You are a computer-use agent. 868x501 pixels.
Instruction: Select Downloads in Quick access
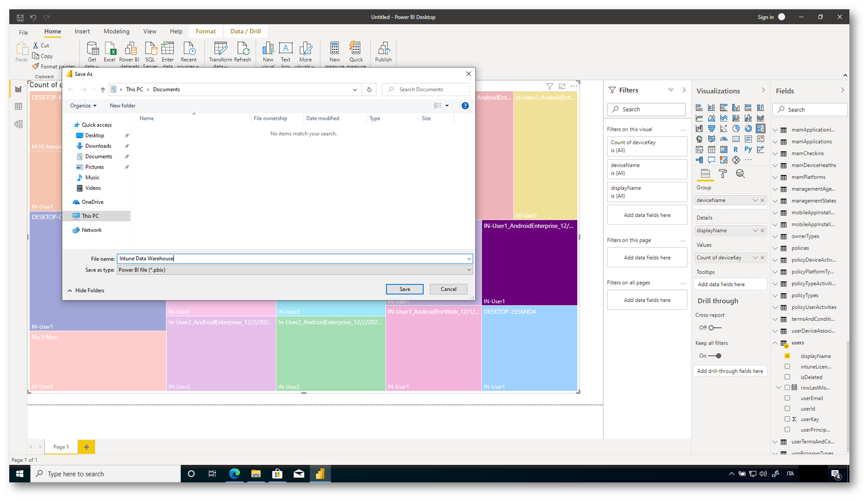click(98, 146)
